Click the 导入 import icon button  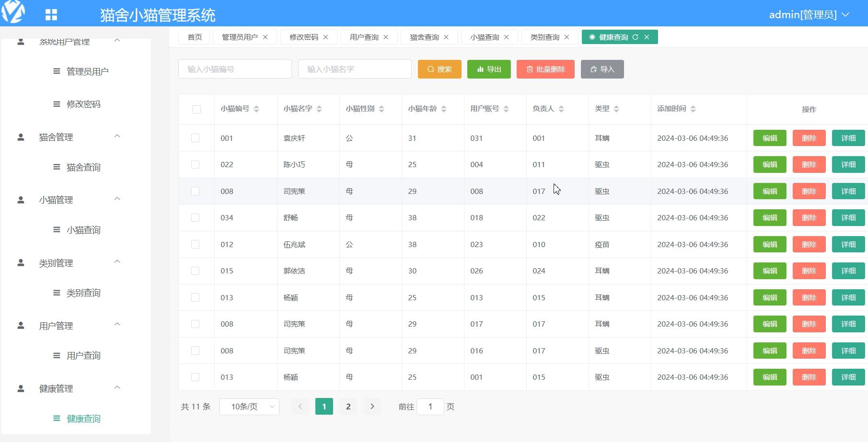[x=593, y=69]
